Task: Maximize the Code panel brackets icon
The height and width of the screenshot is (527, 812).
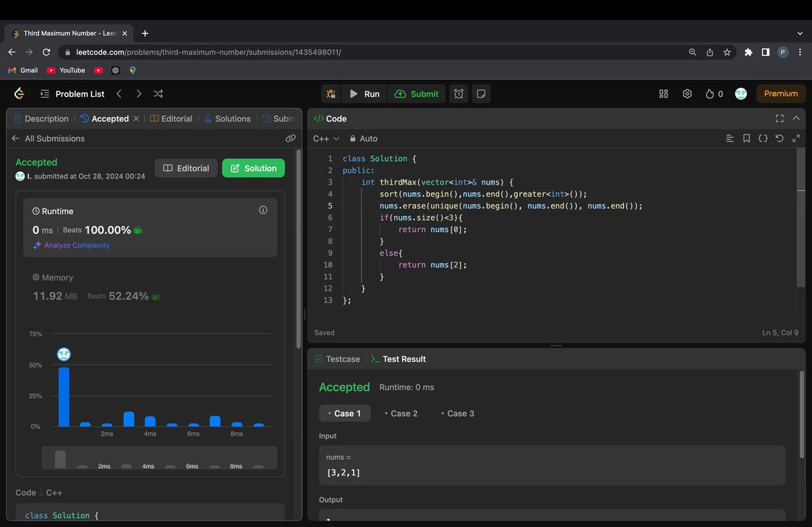Action: (x=780, y=118)
